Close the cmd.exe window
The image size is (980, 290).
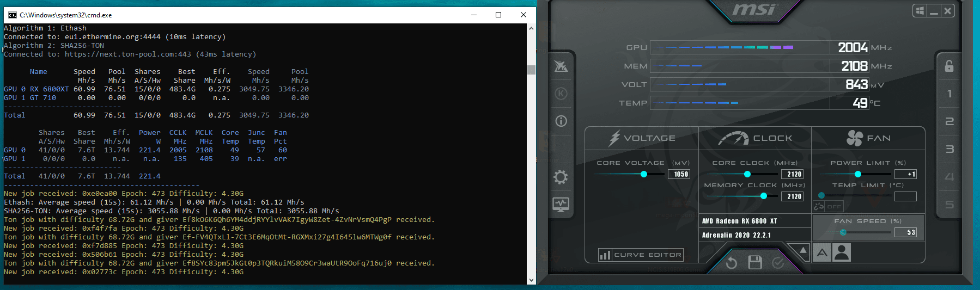pos(523,15)
